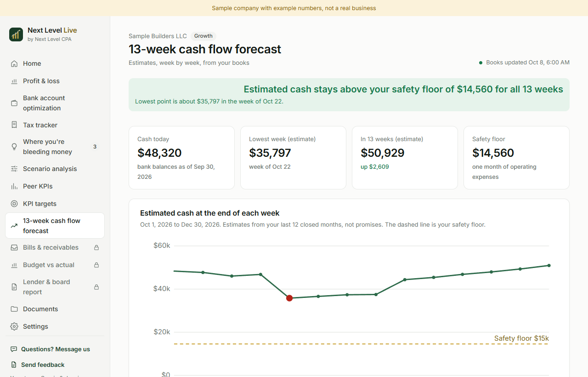Click the Tax tracker receipt icon
This screenshot has width=588, height=377.
click(14, 125)
